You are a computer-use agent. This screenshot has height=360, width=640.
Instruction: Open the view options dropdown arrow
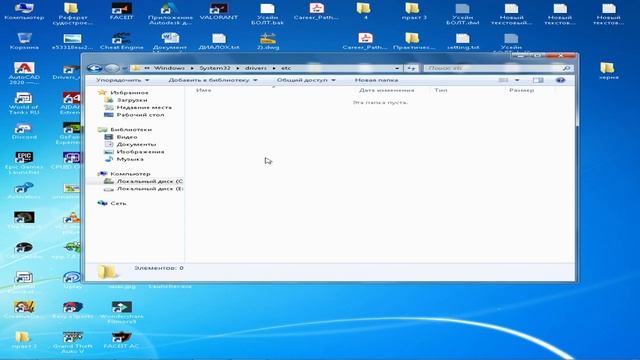(x=517, y=80)
